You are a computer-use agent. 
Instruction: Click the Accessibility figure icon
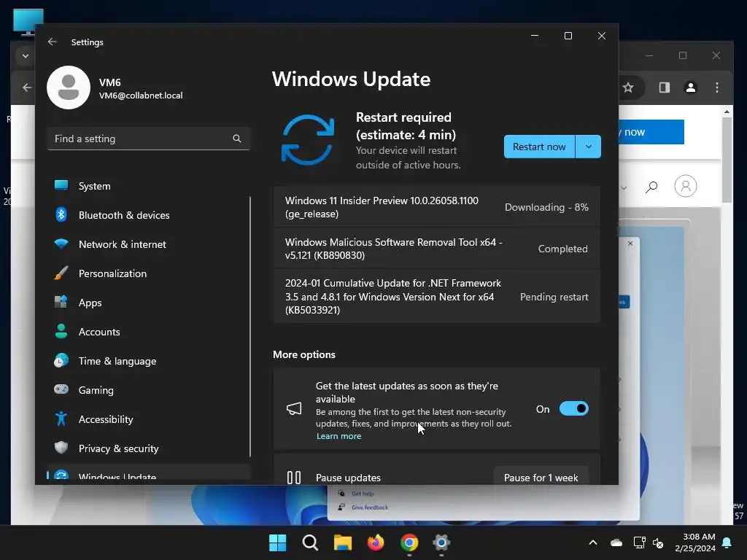coord(61,419)
